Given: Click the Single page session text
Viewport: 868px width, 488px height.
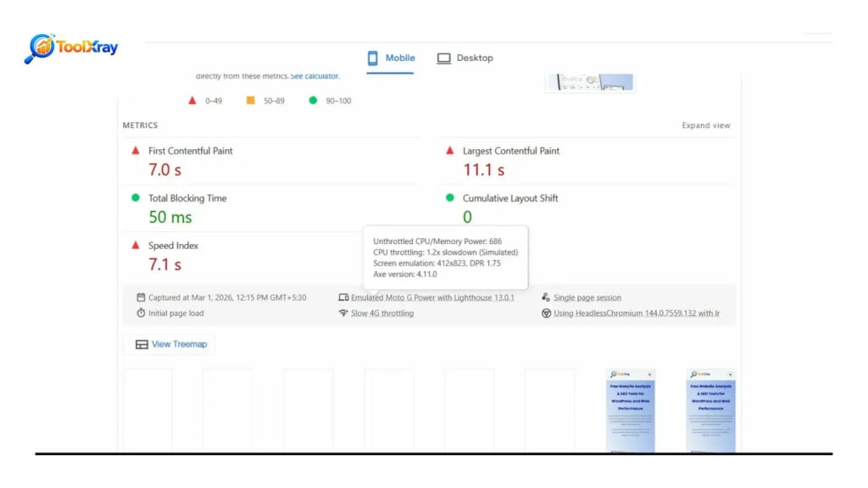Looking at the screenshot, I should 587,297.
